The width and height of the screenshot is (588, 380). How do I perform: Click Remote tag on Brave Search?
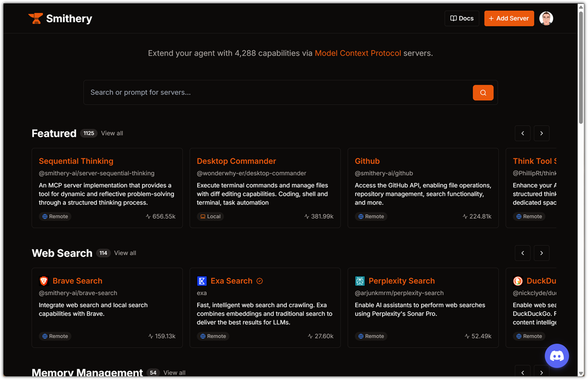pyautogui.click(x=55, y=336)
